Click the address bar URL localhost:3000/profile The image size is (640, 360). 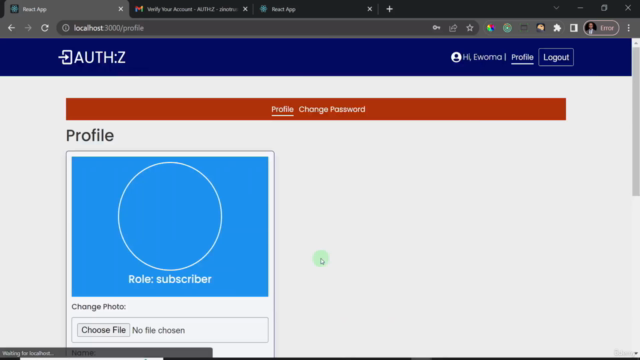point(109,28)
